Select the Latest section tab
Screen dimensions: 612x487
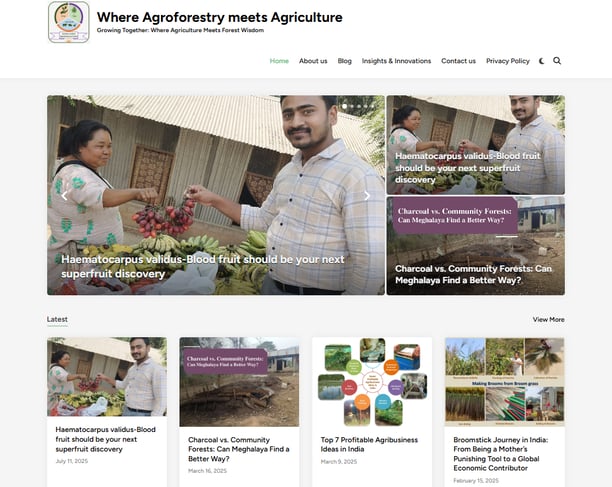57,319
